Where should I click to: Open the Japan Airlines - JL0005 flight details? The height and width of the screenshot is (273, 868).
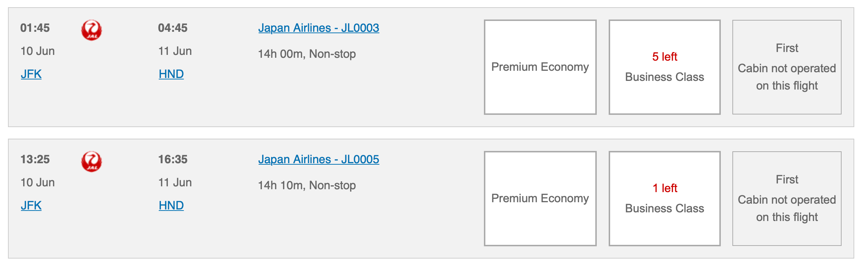319,159
